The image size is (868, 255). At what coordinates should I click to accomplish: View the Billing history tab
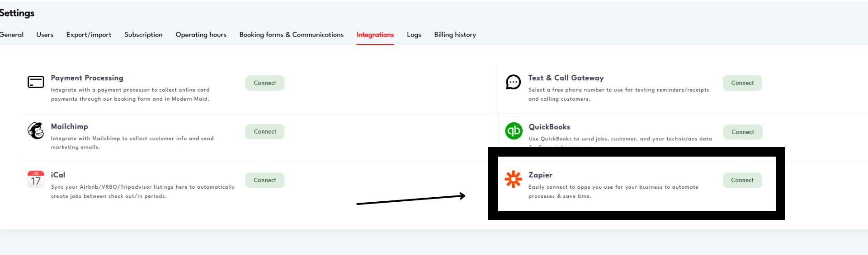coord(455,35)
